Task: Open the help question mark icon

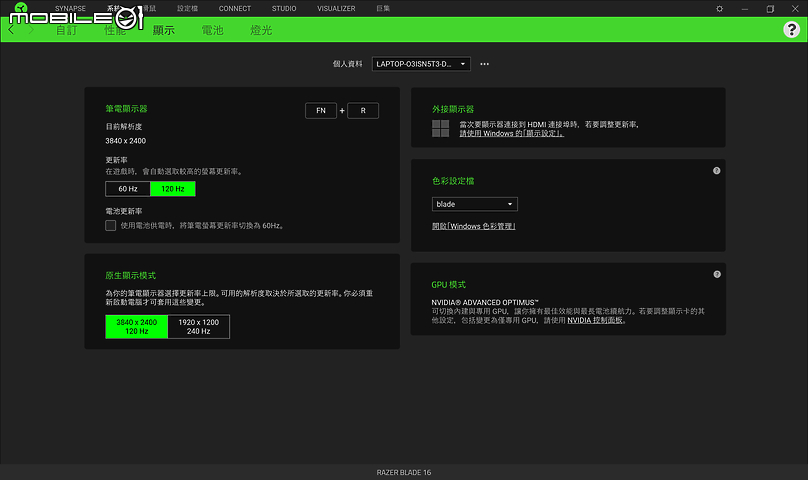Action: (792, 29)
